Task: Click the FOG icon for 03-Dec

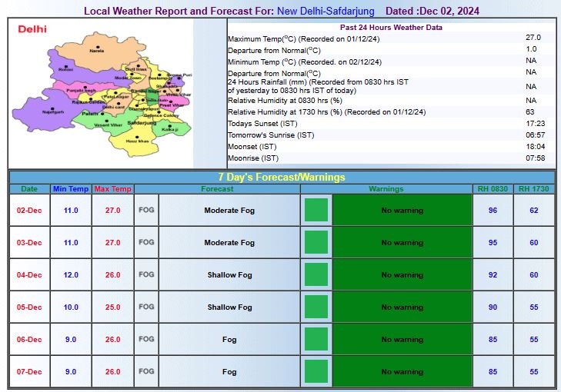Action: pyautogui.click(x=146, y=242)
